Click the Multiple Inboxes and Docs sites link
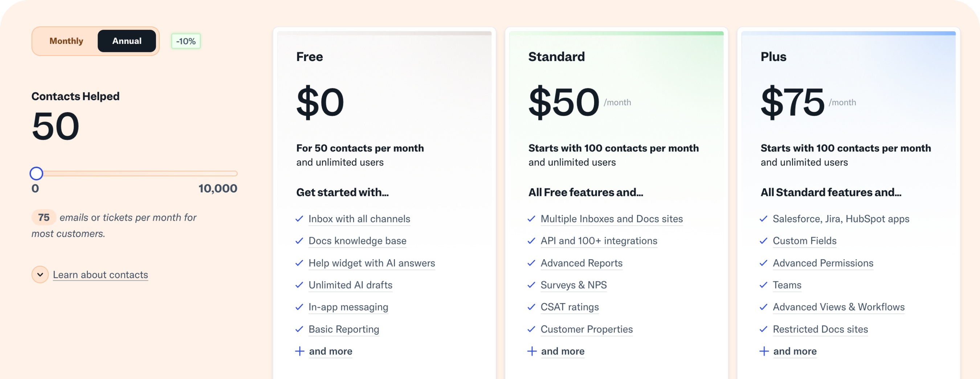This screenshot has width=980, height=379. pos(611,219)
